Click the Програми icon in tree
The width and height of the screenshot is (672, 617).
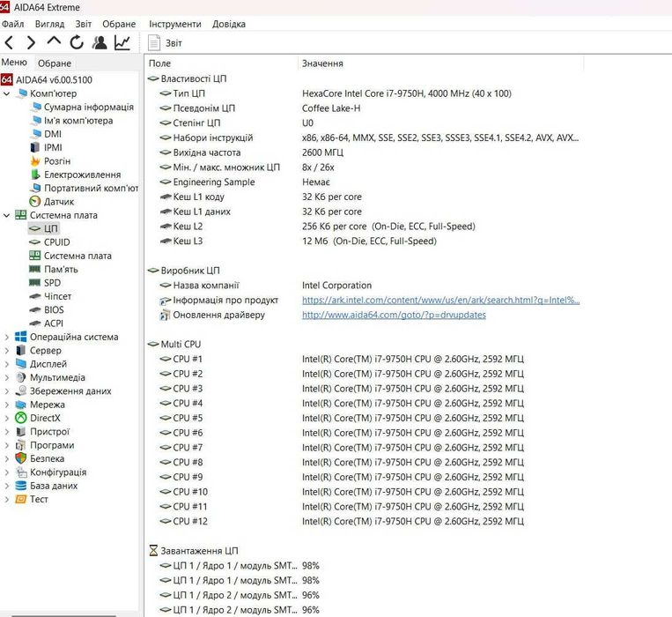click(x=20, y=445)
